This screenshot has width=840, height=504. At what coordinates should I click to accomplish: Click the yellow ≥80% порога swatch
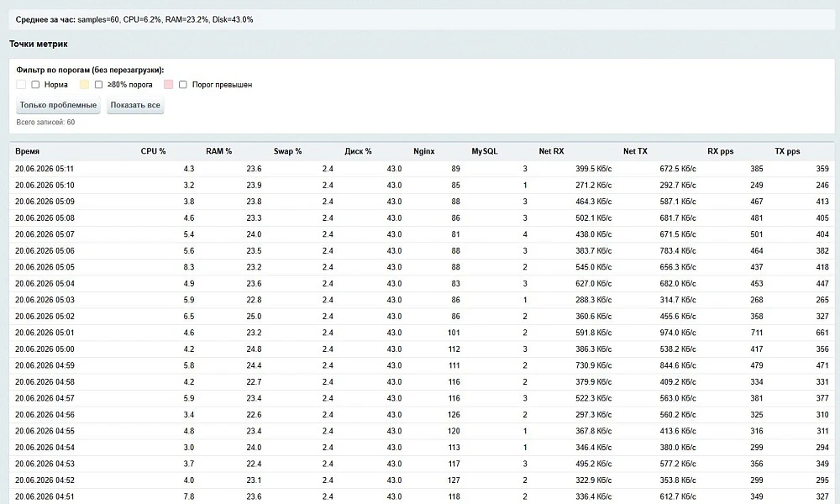84,85
